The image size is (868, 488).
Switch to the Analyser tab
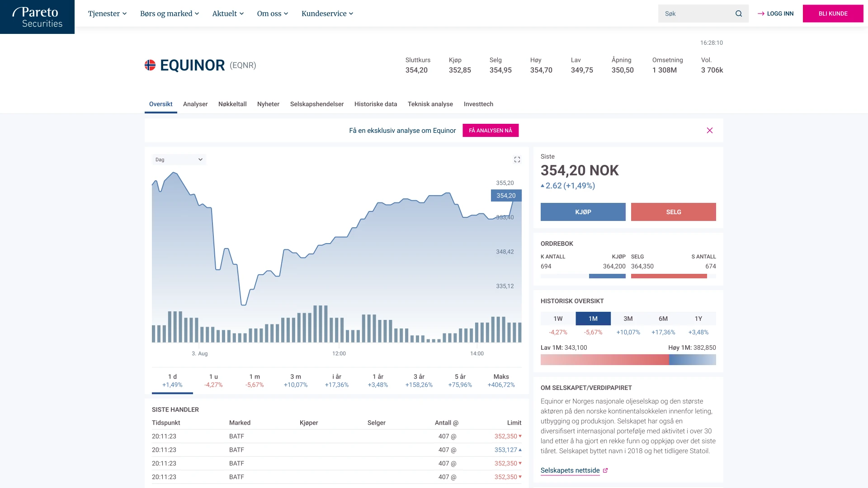click(x=195, y=104)
